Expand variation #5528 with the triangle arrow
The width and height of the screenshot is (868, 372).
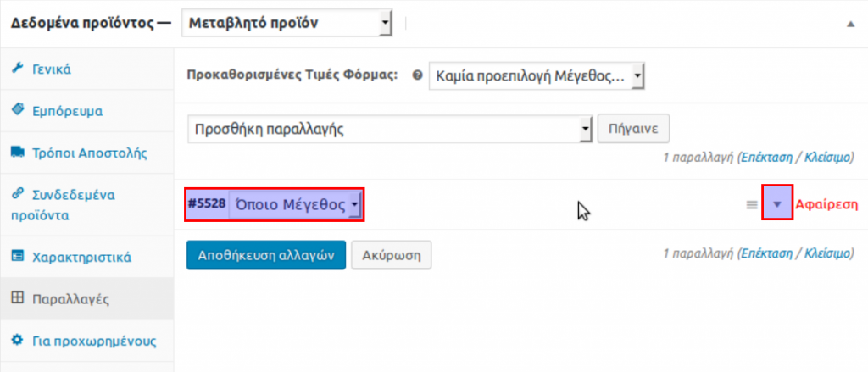click(777, 204)
